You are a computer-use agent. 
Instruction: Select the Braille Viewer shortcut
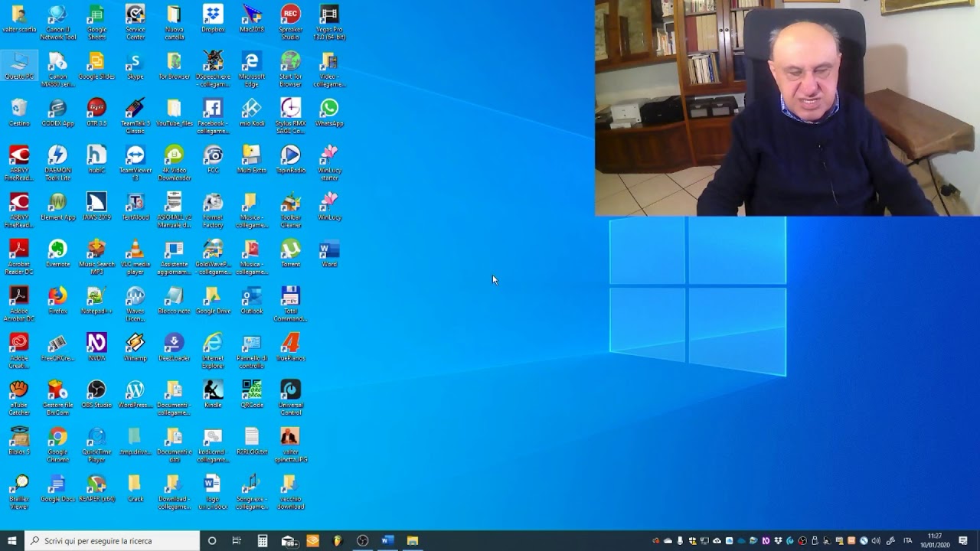coord(19,491)
